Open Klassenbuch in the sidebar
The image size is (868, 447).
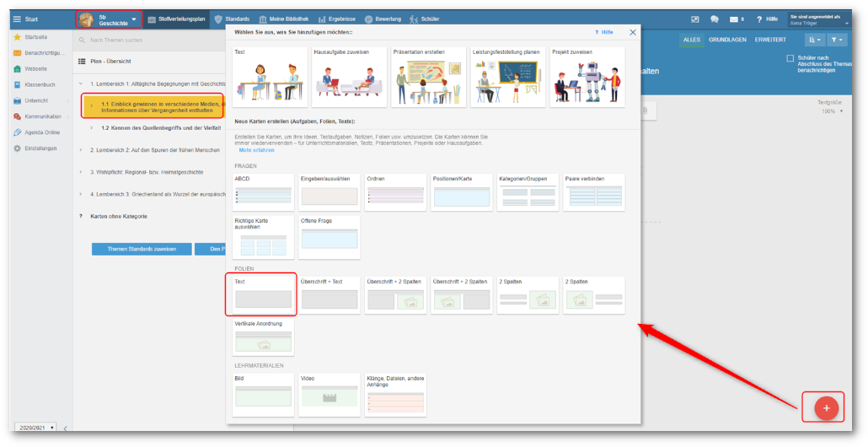[35, 84]
